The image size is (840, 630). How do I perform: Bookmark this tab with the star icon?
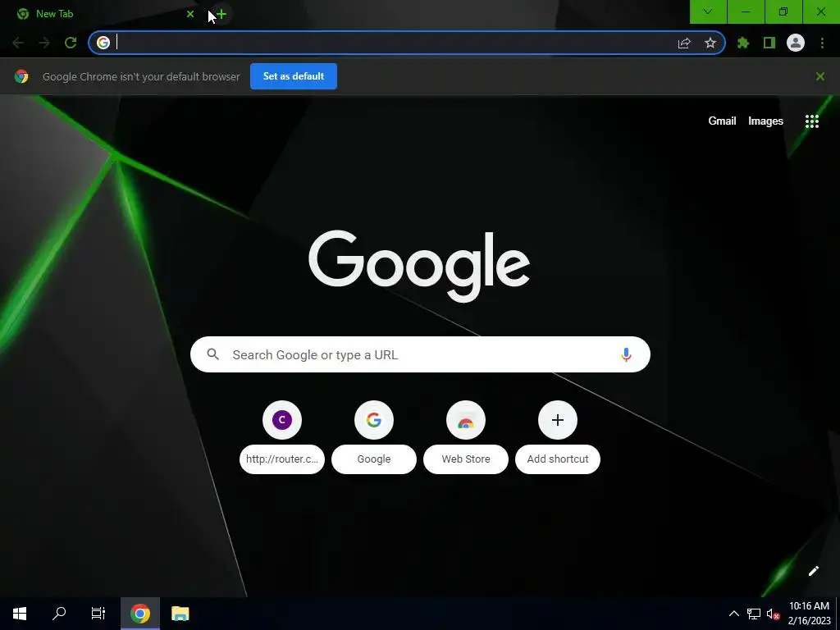710,43
